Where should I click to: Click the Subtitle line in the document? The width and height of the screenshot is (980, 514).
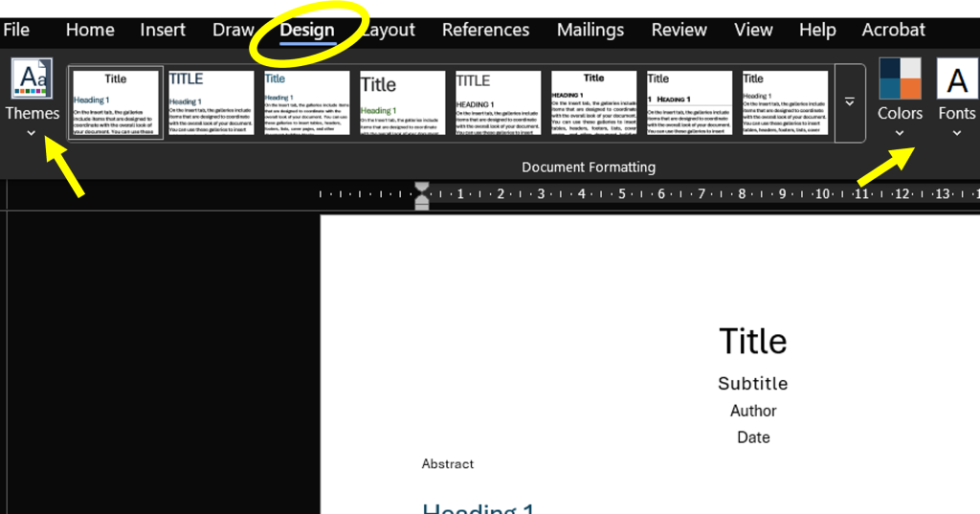click(752, 384)
